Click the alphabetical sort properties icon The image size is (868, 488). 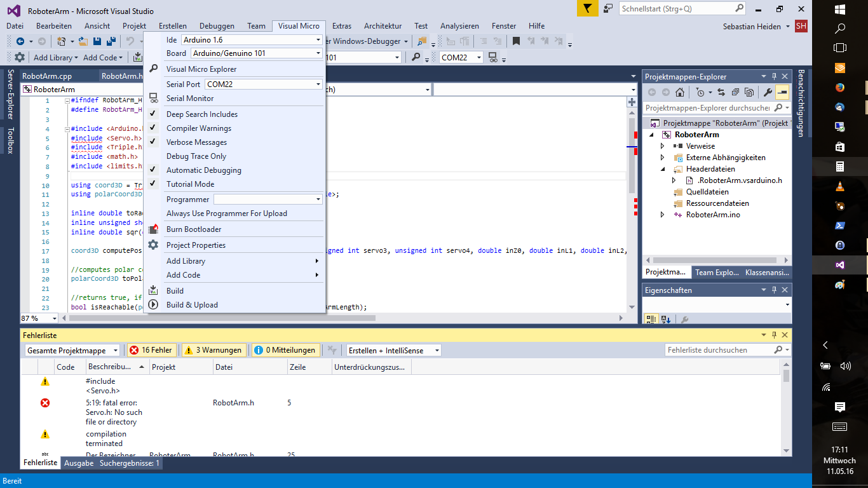tap(665, 320)
